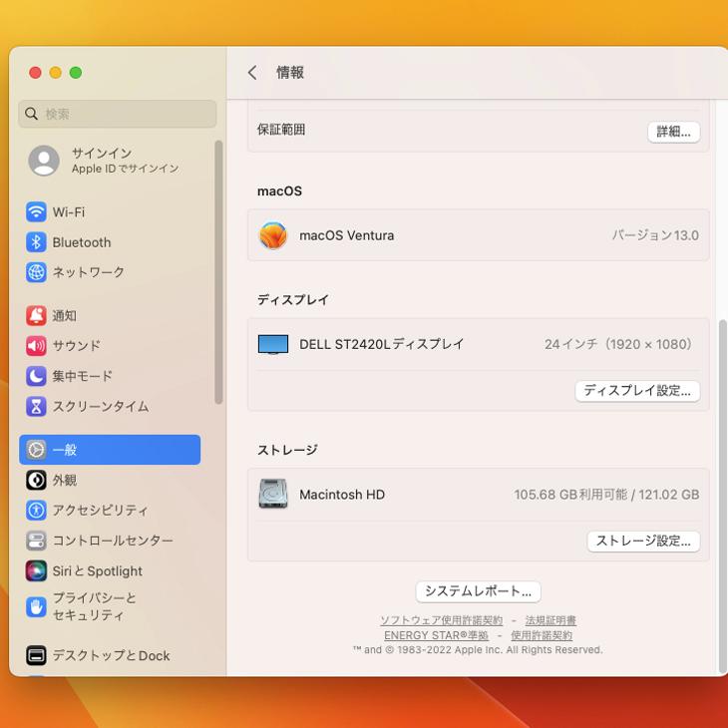Open 法規証明書 link
The height and width of the screenshot is (728, 728).
pos(550,620)
